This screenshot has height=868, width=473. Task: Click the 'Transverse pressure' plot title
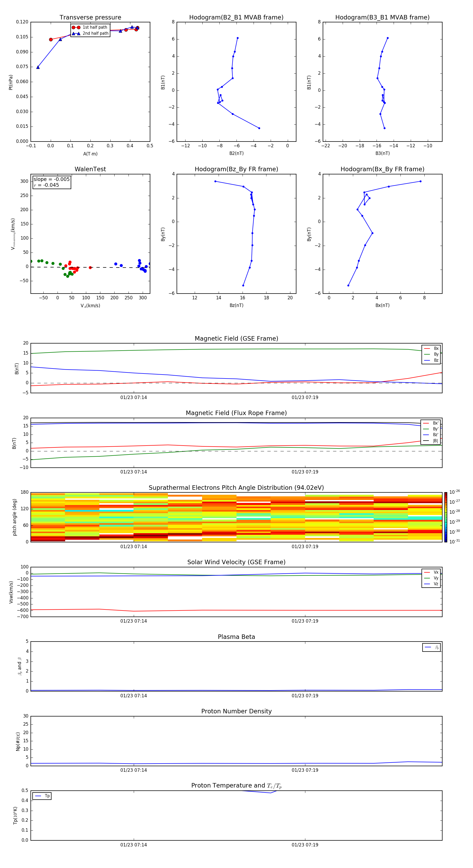click(90, 18)
